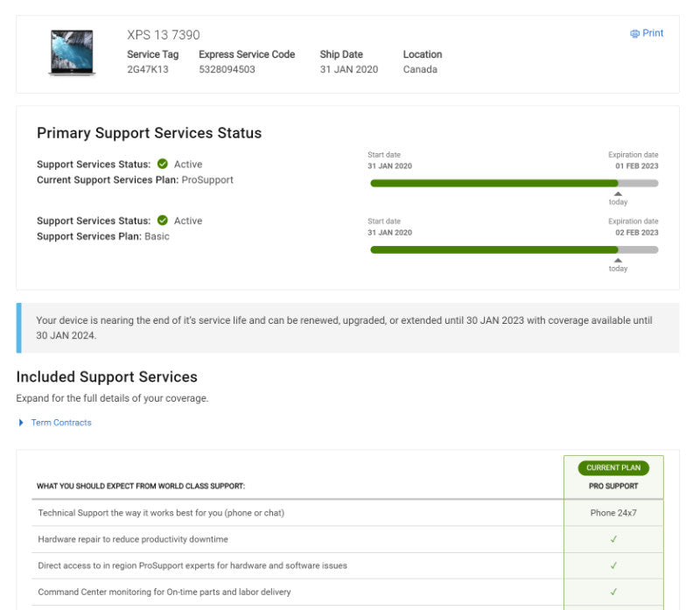Click the ProSupport Start date 31 JAN 2020
The height and width of the screenshot is (610, 700).
pyautogui.click(x=389, y=165)
